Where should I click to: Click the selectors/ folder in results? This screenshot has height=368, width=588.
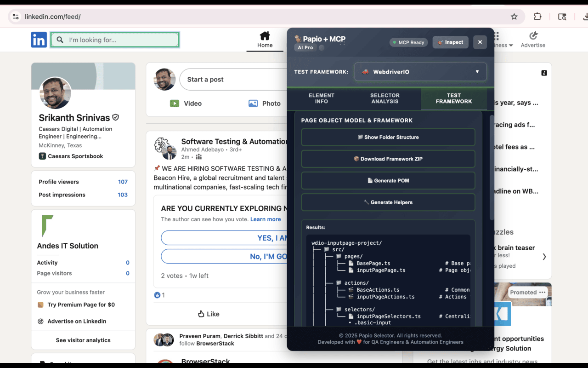pyautogui.click(x=359, y=310)
